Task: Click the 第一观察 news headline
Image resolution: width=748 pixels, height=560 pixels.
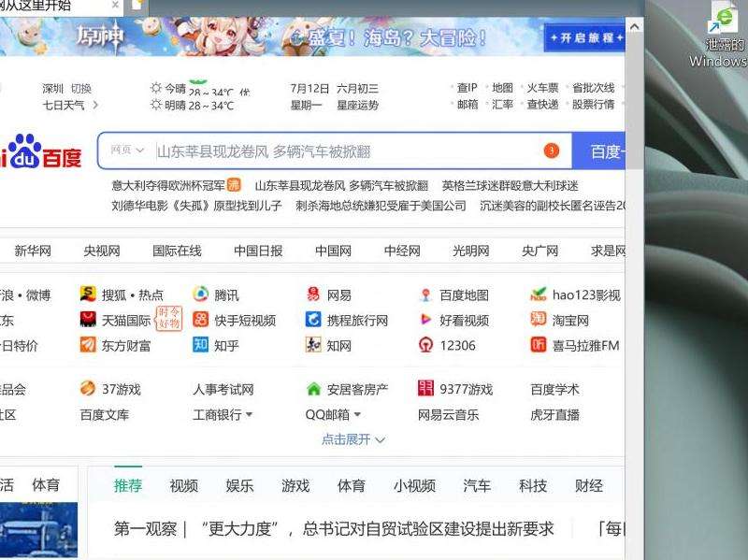Action: (334, 529)
